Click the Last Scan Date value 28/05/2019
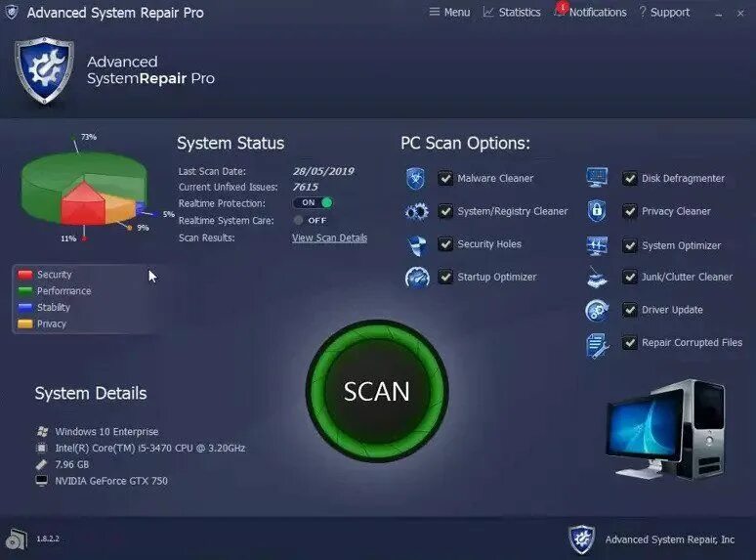The width and height of the screenshot is (756, 560). (x=323, y=171)
